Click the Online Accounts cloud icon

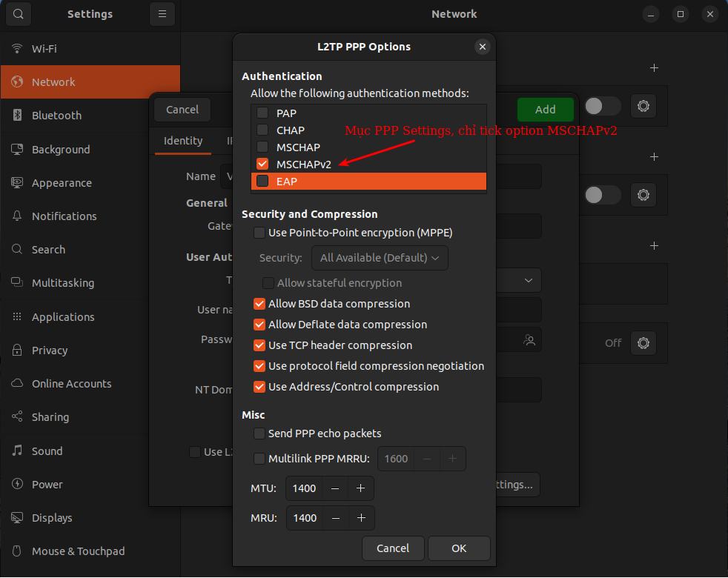coord(17,383)
